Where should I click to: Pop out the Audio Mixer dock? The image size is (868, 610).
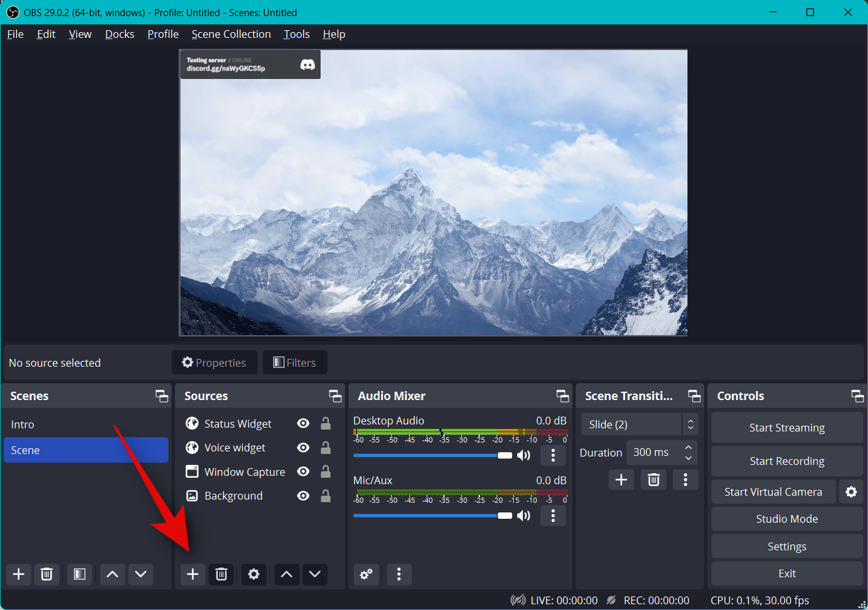pyautogui.click(x=562, y=396)
